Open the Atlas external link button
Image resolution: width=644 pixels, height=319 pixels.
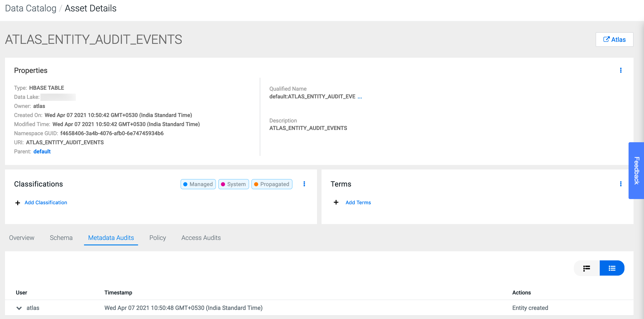pyautogui.click(x=614, y=40)
